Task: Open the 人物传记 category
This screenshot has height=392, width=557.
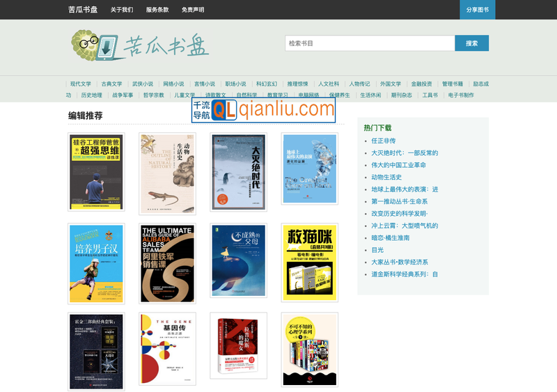Action: coord(359,84)
